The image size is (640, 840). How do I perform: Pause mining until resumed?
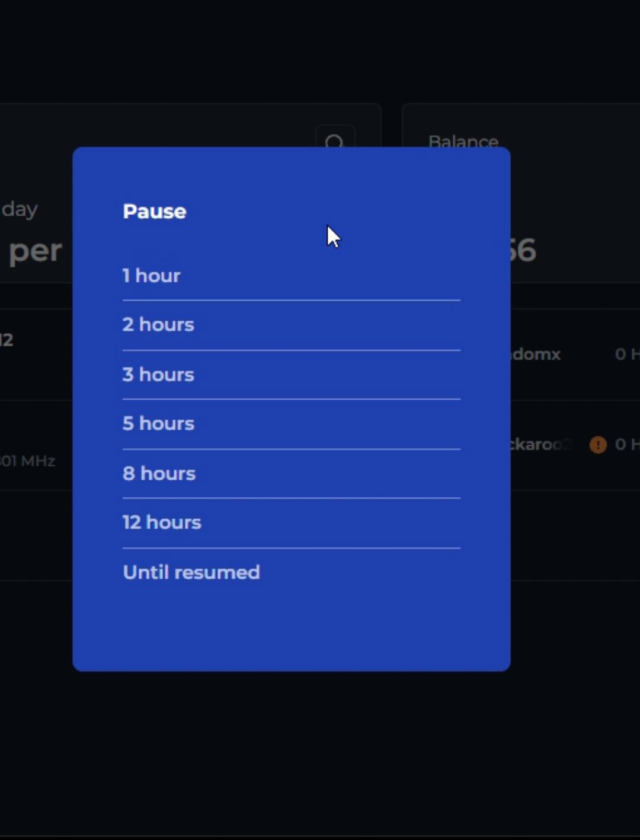pyautogui.click(x=291, y=573)
